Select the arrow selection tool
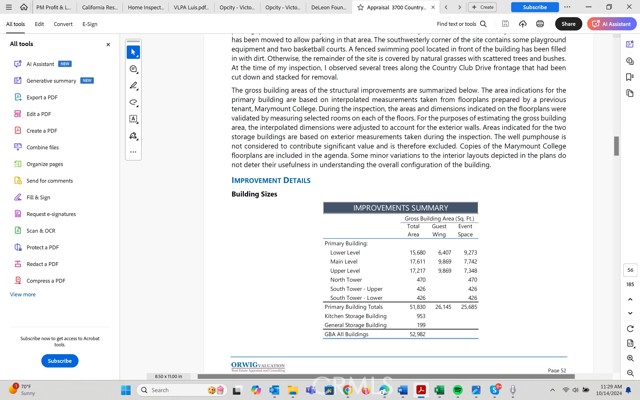 tap(133, 52)
